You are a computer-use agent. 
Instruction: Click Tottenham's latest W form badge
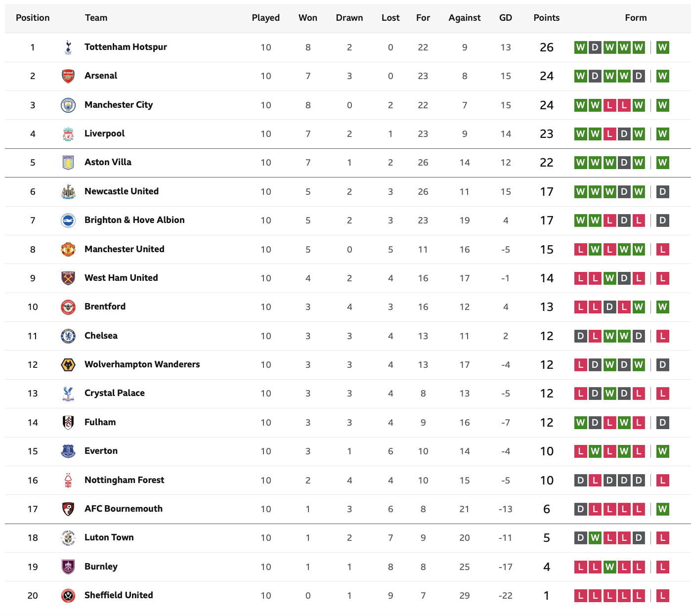(x=663, y=47)
